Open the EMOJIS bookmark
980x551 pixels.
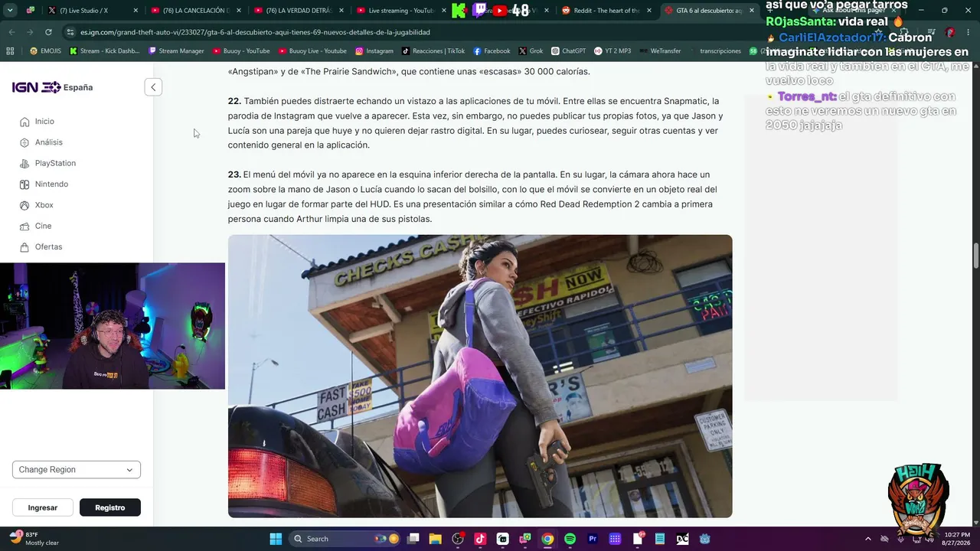(x=45, y=51)
